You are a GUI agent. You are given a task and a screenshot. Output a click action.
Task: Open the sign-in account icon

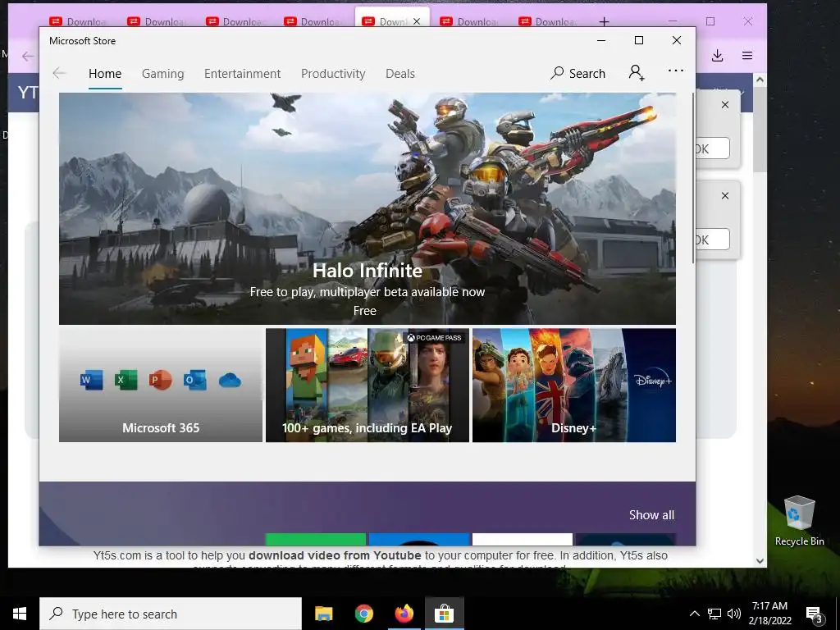(637, 72)
